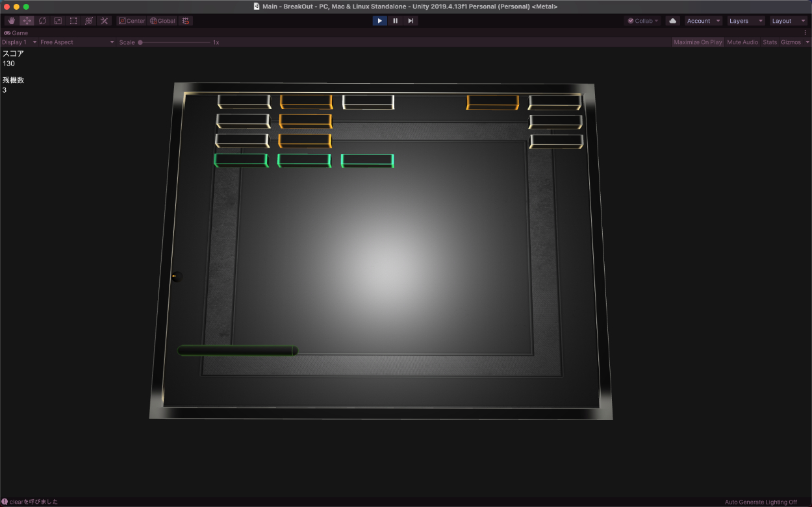
Task: Toggle the Stats overlay
Action: pyautogui.click(x=770, y=42)
